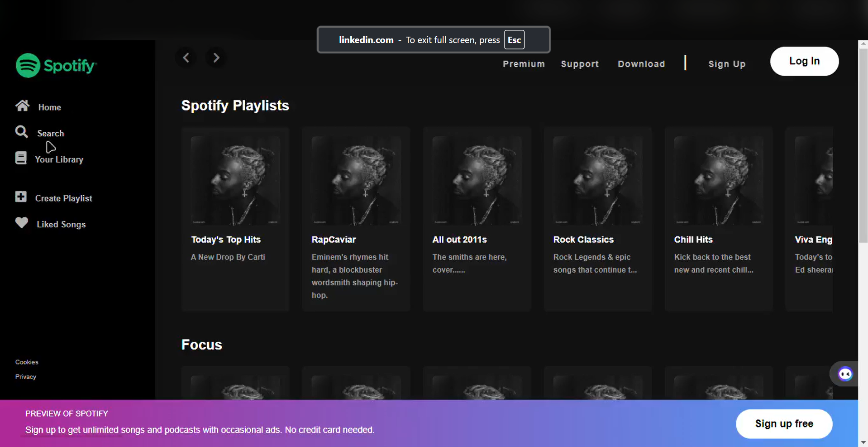Click the Sign up free button
Image resolution: width=868 pixels, height=447 pixels.
pos(784,424)
